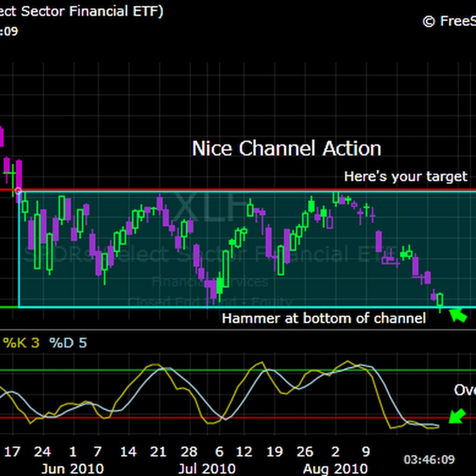Click the '03:46:09' timestamp

pyautogui.click(x=429, y=460)
